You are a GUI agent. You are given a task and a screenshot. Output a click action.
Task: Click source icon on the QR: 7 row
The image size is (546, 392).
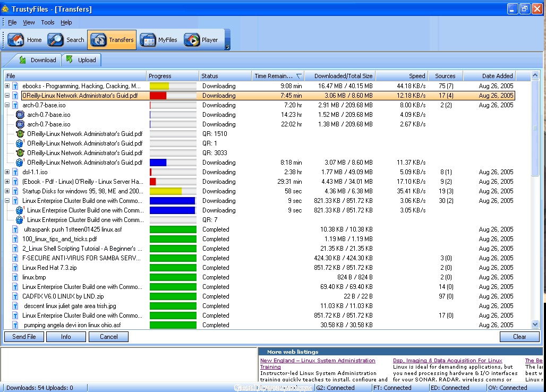pyautogui.click(x=20, y=220)
